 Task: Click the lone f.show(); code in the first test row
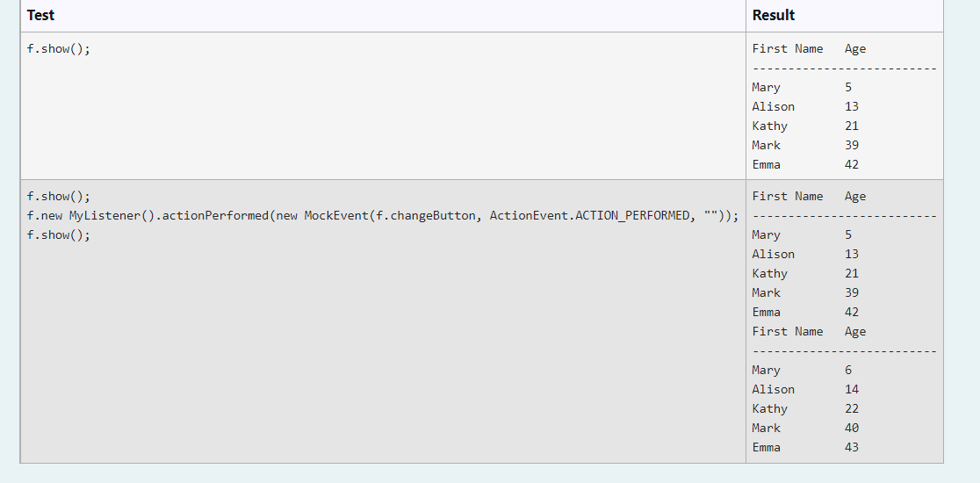59,48
